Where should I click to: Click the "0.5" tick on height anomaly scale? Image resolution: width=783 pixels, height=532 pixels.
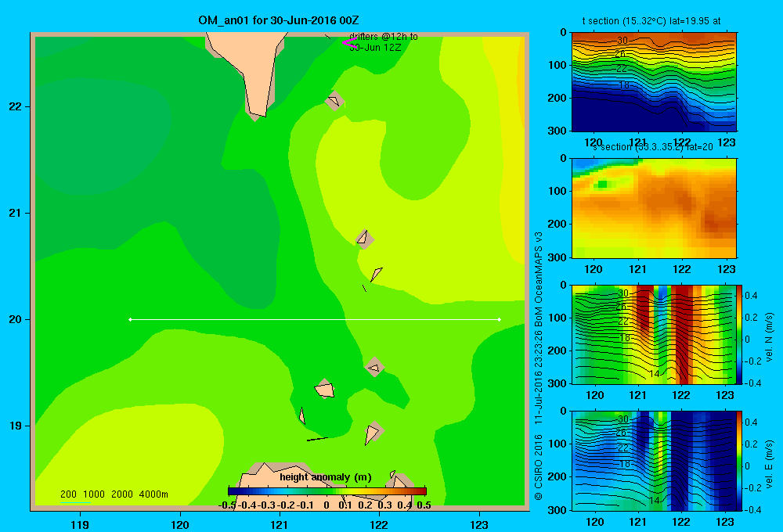pos(424,505)
